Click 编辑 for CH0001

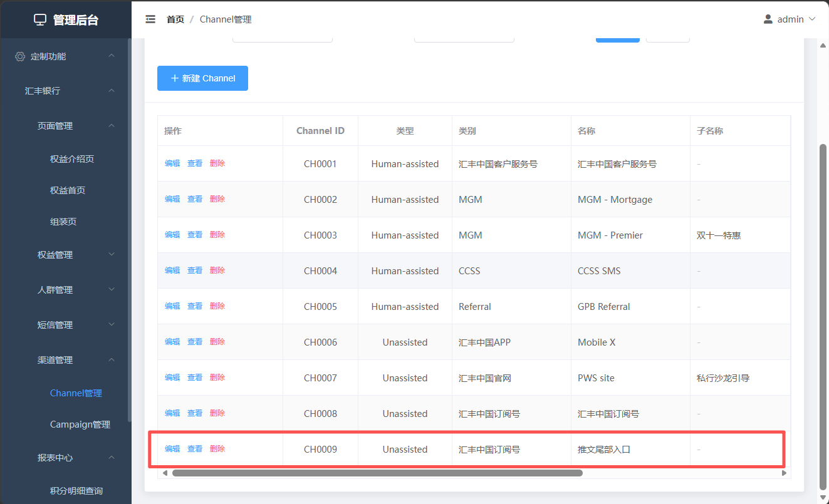172,163
